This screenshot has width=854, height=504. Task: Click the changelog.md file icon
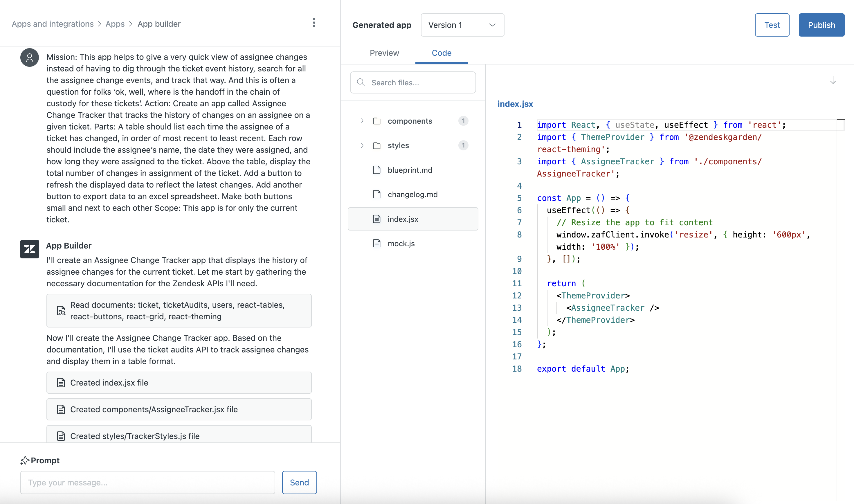pos(376,194)
